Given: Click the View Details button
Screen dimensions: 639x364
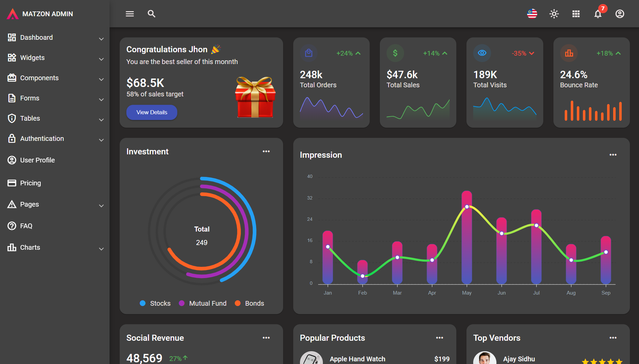Looking at the screenshot, I should coord(152,112).
